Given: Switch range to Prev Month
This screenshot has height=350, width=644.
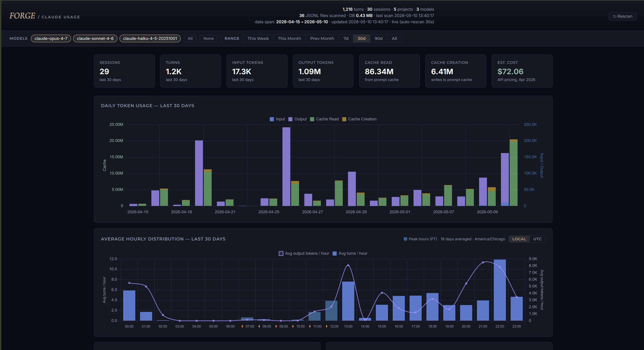Looking at the screenshot, I should coord(322,39).
